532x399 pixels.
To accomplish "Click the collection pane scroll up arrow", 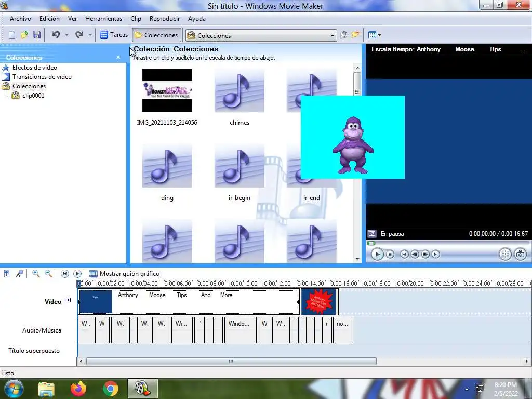I will point(357,68).
